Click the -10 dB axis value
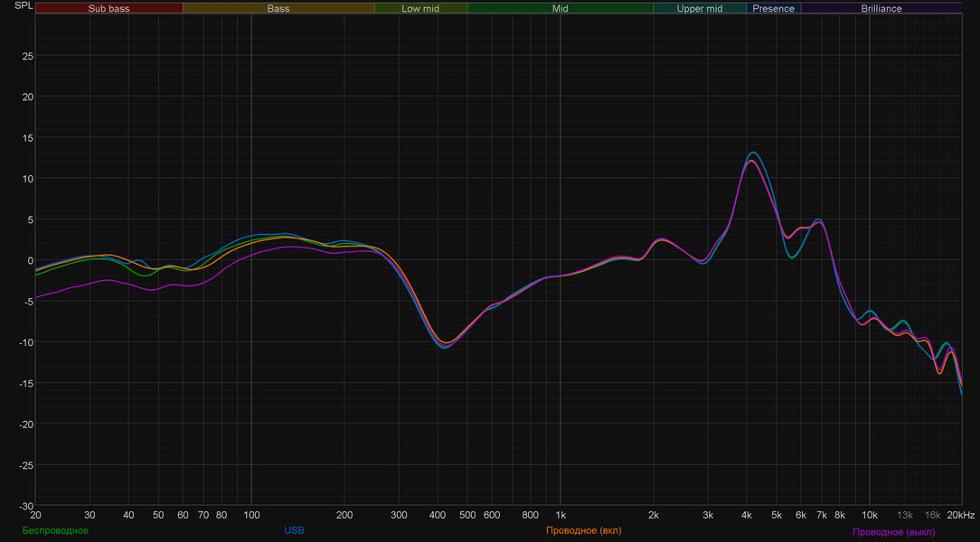The image size is (980, 542). tap(25, 342)
